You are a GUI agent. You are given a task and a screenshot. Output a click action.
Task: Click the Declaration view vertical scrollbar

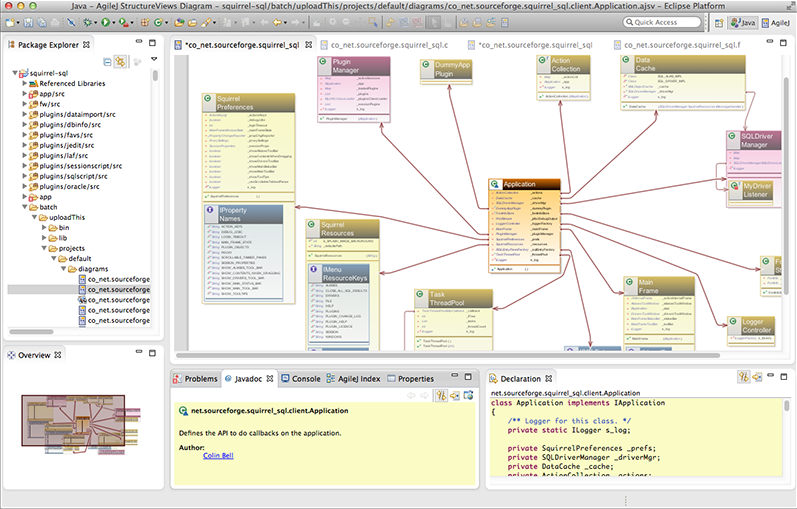tap(787, 405)
